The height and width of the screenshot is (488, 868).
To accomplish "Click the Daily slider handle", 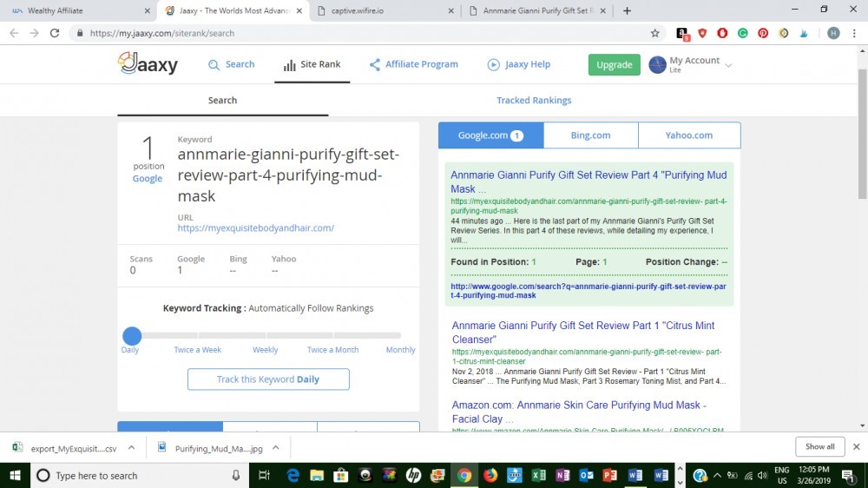I will 132,336.
